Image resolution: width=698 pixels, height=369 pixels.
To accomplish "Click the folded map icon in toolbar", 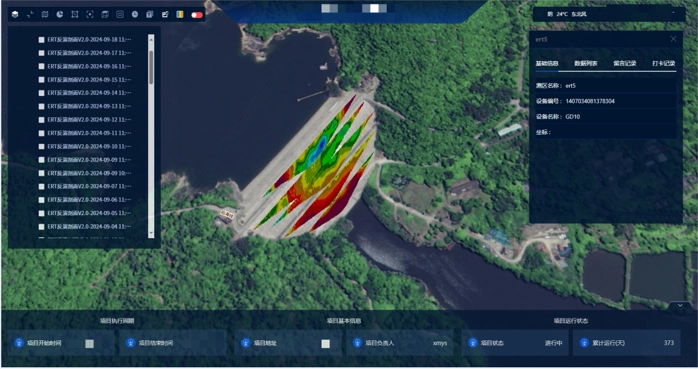I will tap(45, 14).
